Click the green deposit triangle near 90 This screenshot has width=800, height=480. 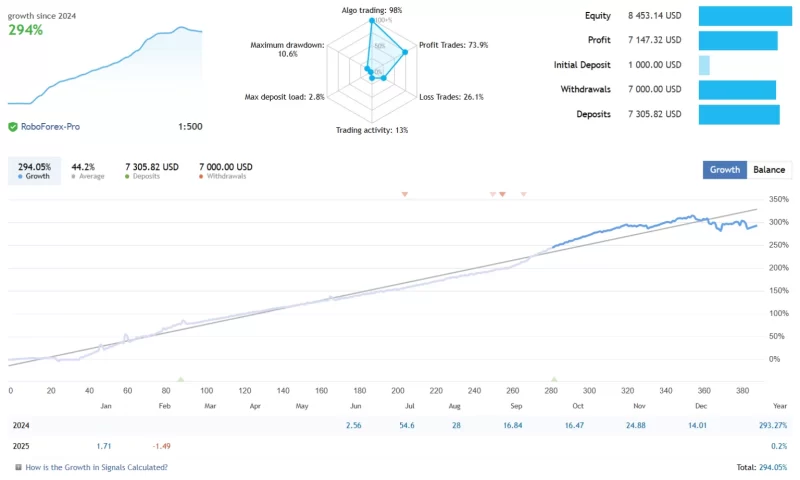(180, 379)
